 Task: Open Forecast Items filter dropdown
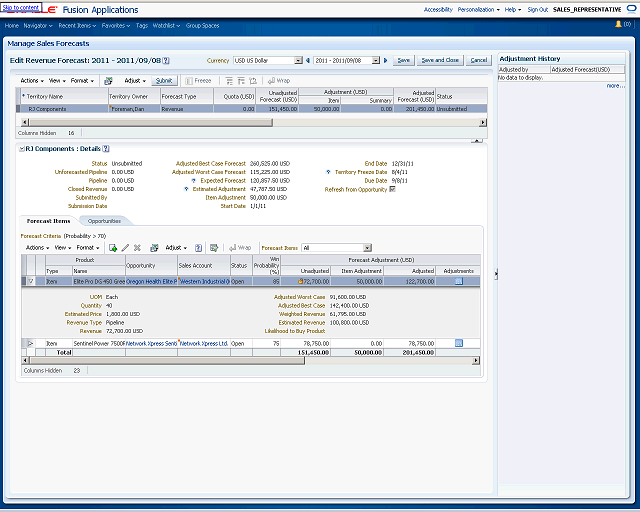tap(367, 248)
